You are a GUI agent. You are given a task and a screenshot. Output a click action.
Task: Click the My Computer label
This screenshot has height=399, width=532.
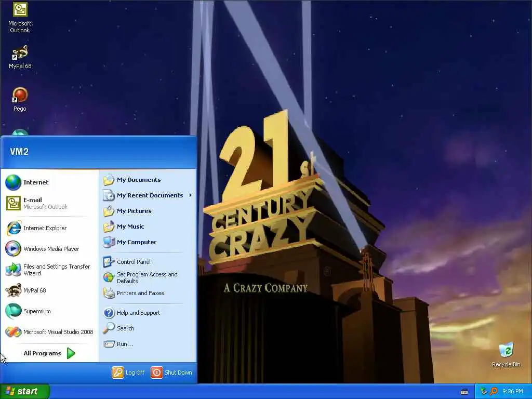pyautogui.click(x=137, y=242)
